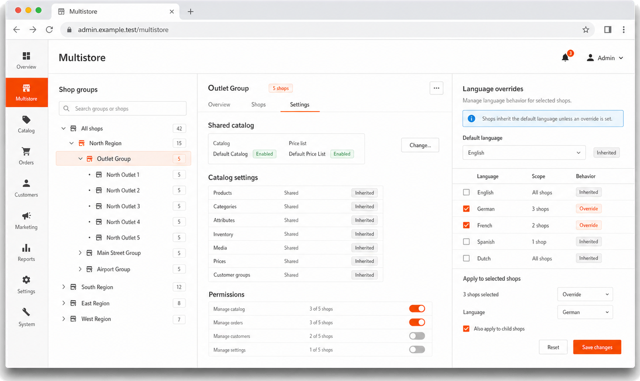Collapse the North Region tree node
Viewport: 640px width, 381px height.
pyautogui.click(x=71, y=143)
